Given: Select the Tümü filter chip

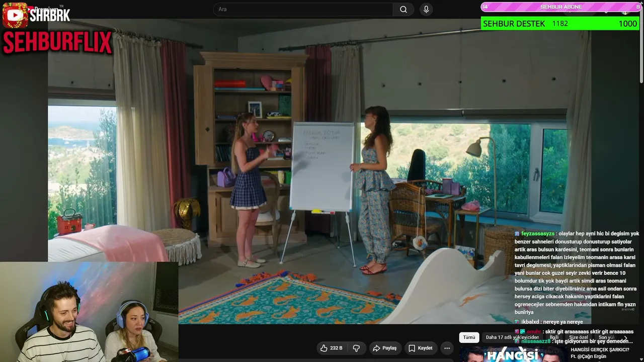Looking at the screenshot, I should pyautogui.click(x=469, y=337).
